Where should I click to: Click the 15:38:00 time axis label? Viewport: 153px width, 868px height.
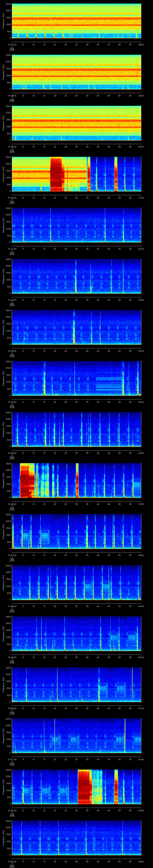(12, 96)
